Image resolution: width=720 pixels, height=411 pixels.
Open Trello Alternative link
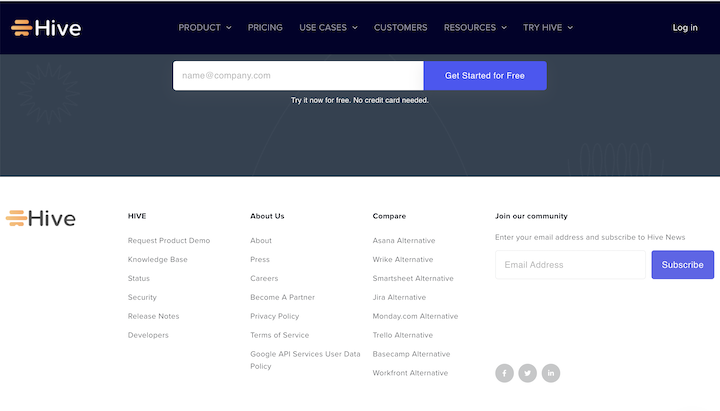click(x=403, y=335)
